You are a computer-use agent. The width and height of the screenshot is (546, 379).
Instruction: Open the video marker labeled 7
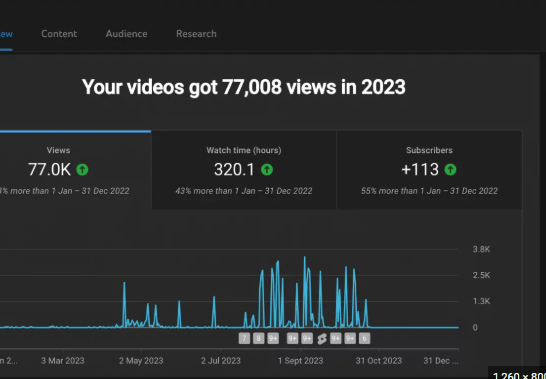tap(244, 339)
